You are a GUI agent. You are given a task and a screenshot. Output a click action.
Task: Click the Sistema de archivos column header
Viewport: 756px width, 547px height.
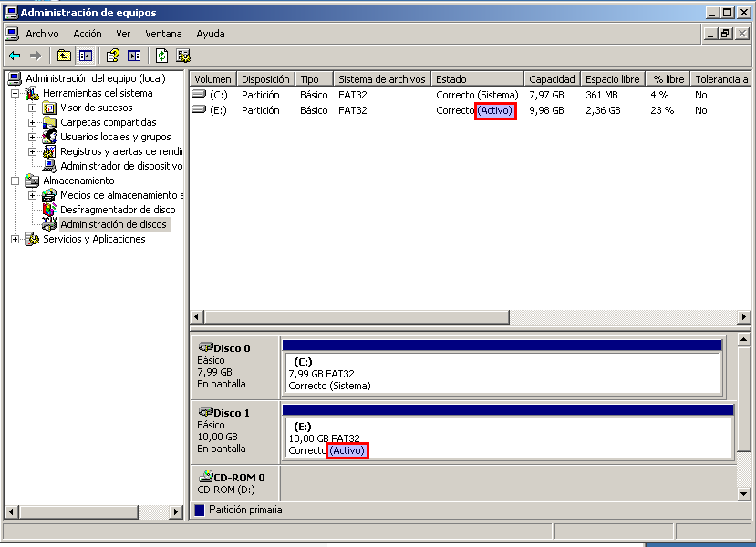point(381,79)
